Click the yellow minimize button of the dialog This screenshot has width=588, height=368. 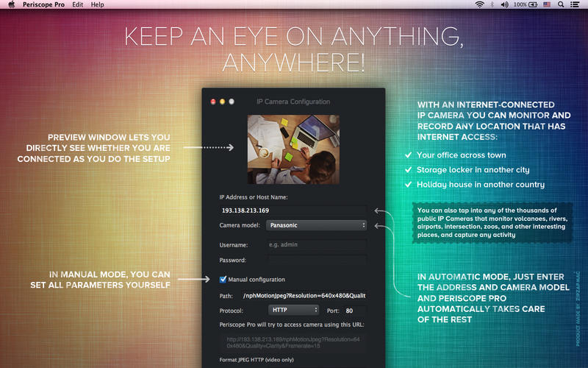223,102
